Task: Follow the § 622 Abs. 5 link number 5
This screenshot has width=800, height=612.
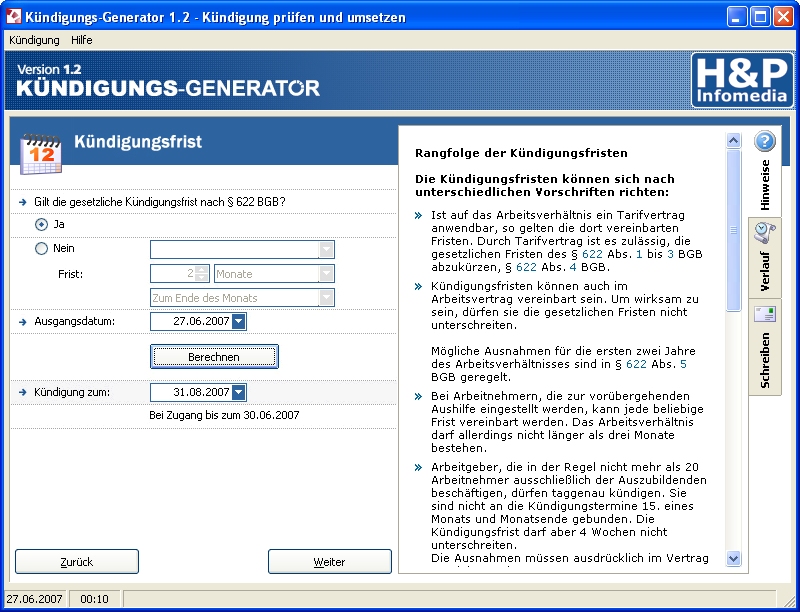Action: pos(683,364)
